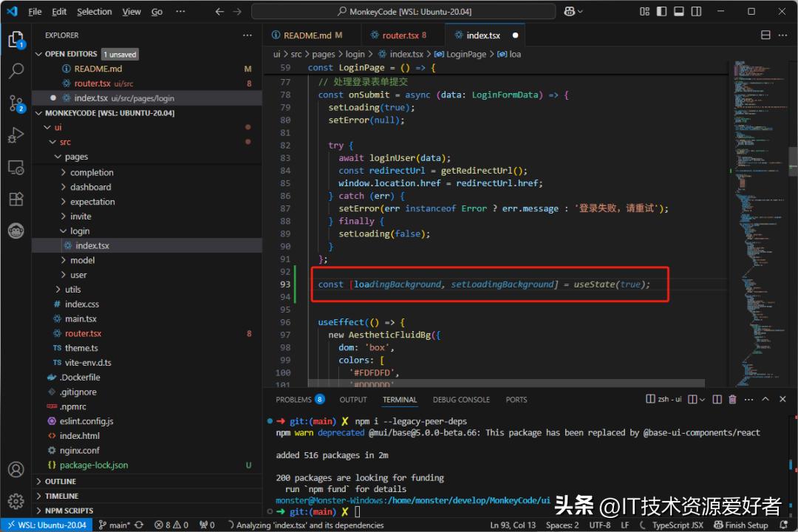Open the Search view
The width and height of the screenshot is (798, 532).
click(16, 70)
